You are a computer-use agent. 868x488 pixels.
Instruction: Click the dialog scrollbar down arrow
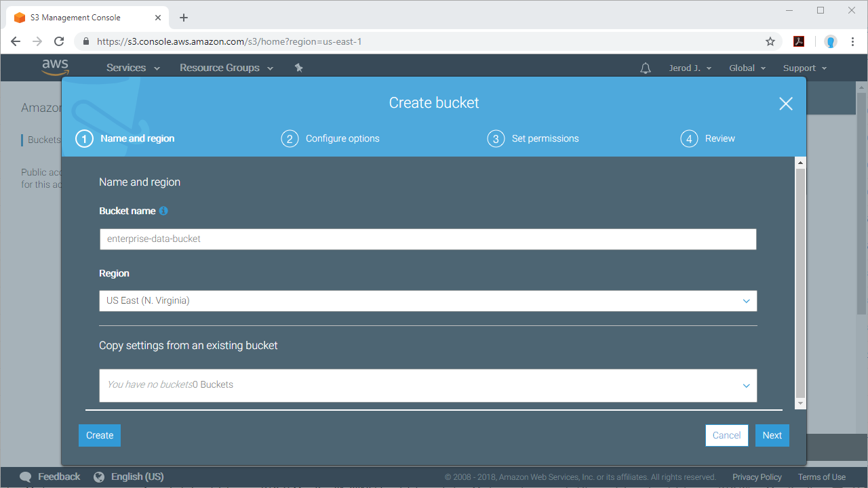coord(800,403)
